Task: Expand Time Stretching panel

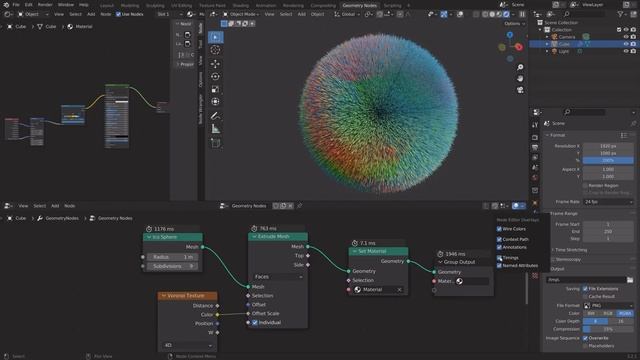Action: (x=570, y=250)
